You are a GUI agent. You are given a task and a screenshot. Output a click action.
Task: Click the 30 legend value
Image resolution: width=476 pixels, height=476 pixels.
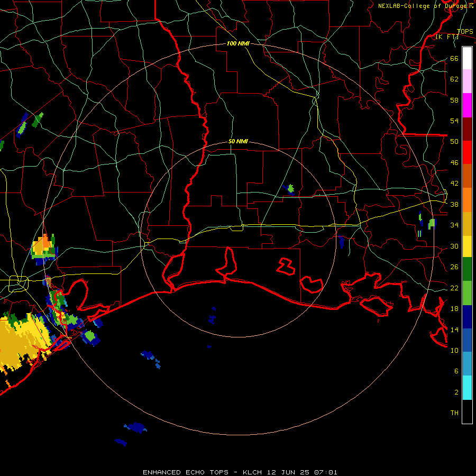pos(454,246)
